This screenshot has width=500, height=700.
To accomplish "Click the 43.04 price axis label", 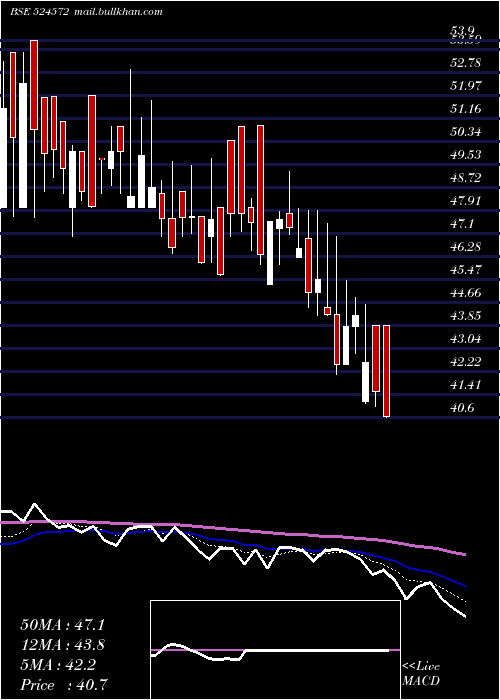I will (466, 339).
